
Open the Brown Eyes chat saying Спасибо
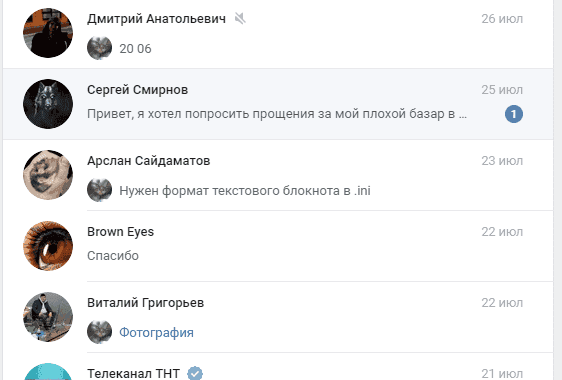pos(278,246)
